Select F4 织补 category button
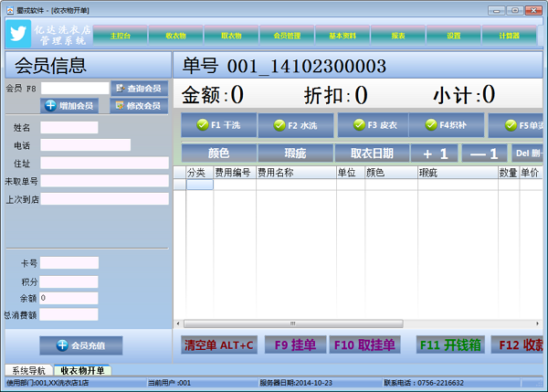The width and height of the screenshot is (548, 392). click(x=447, y=125)
